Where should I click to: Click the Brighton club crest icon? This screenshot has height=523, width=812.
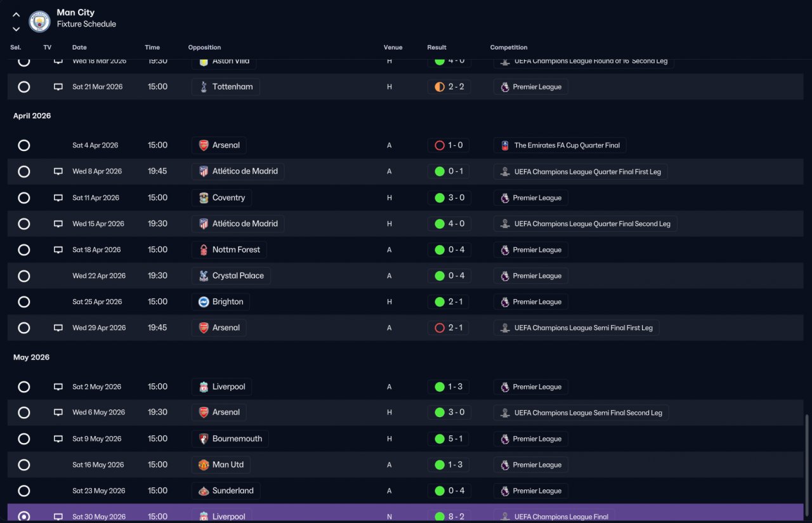(204, 302)
